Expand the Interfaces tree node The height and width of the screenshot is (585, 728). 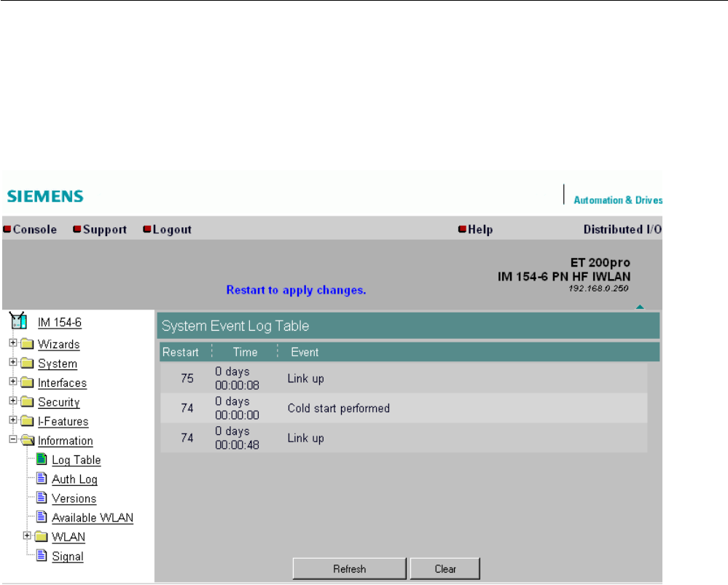13,382
